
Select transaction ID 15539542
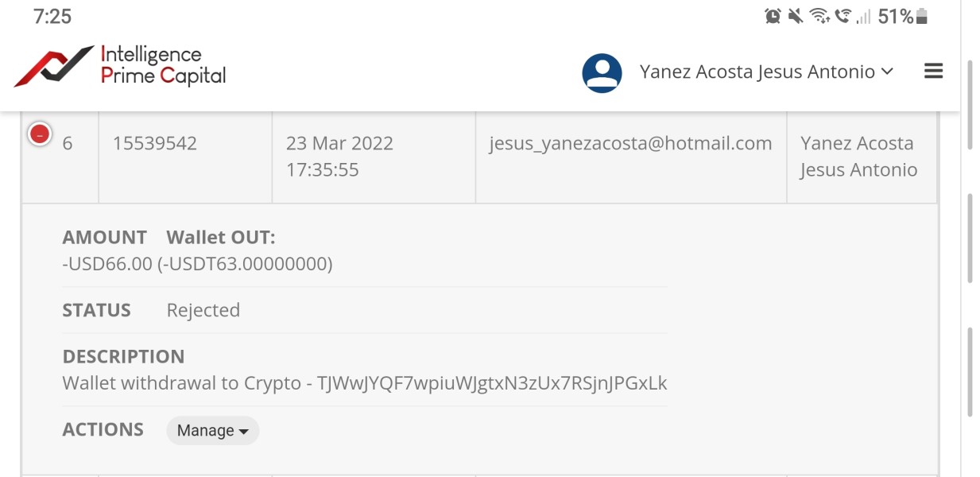(x=155, y=144)
